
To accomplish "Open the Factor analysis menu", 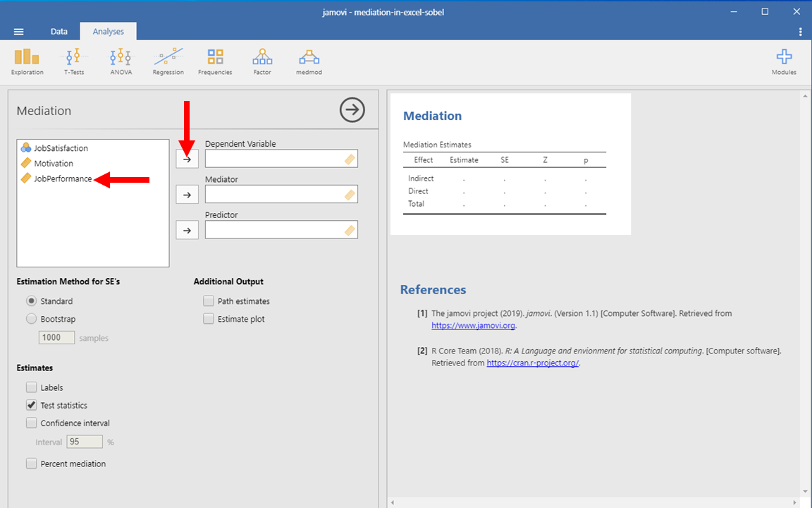I will pos(262,61).
